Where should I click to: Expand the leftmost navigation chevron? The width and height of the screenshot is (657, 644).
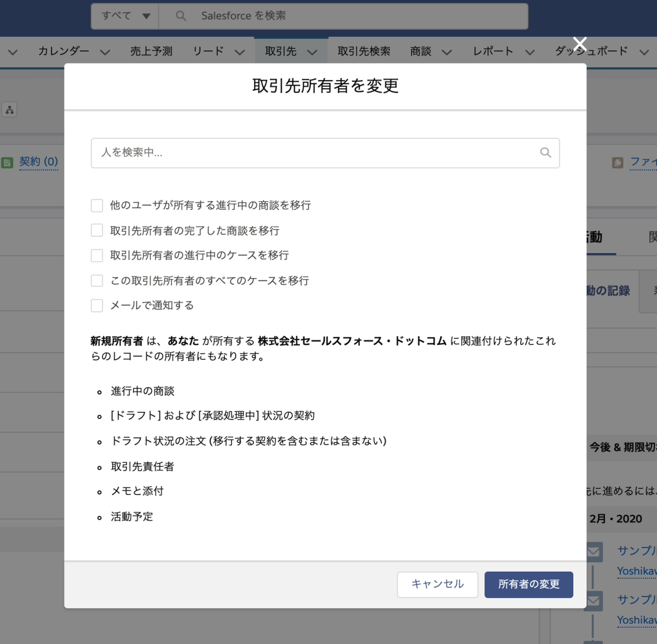point(13,52)
